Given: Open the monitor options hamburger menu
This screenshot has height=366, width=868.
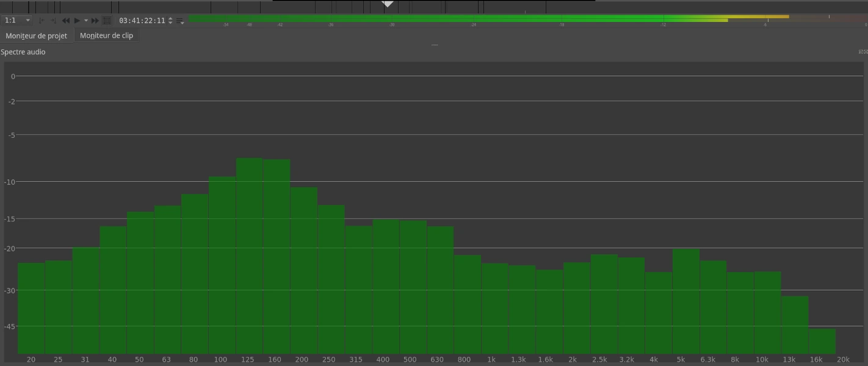Looking at the screenshot, I should tap(181, 21).
